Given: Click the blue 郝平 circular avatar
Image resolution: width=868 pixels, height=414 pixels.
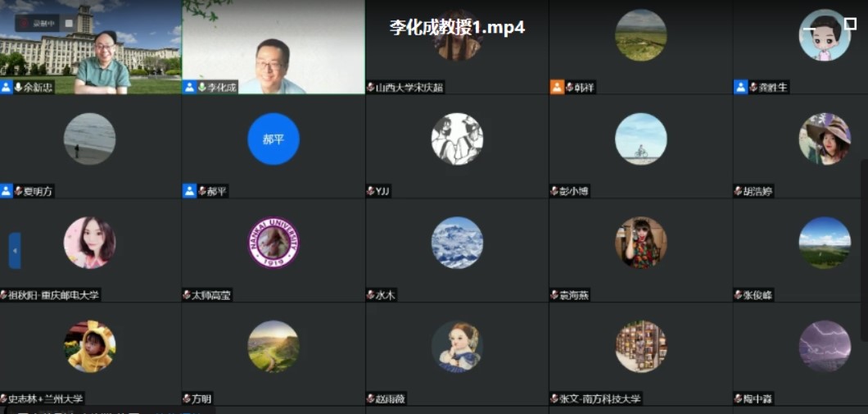Looking at the screenshot, I should (x=274, y=139).
